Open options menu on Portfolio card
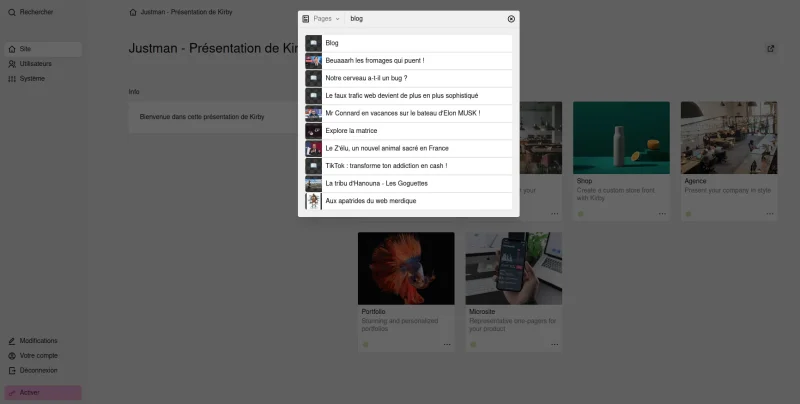Viewport: 800px width, 404px height. [x=447, y=345]
